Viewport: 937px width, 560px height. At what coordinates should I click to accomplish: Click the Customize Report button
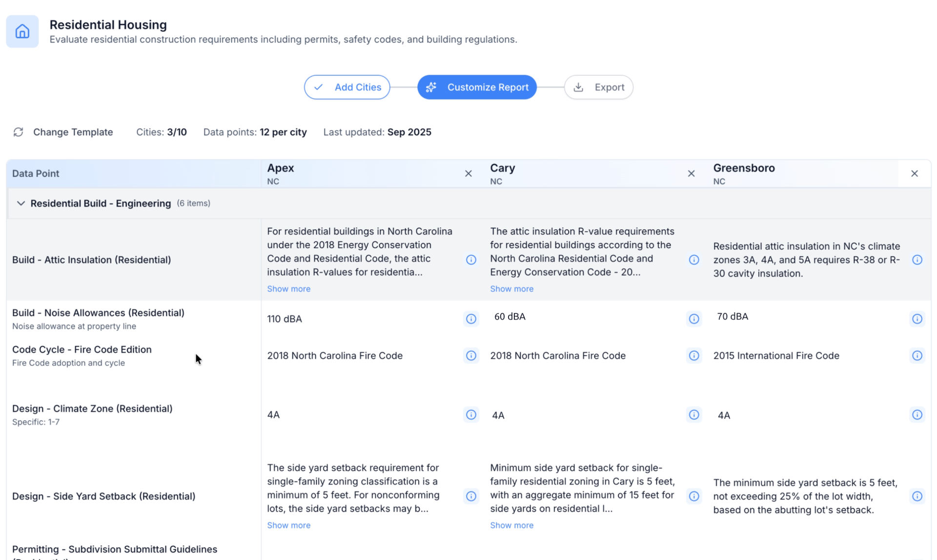point(477,87)
